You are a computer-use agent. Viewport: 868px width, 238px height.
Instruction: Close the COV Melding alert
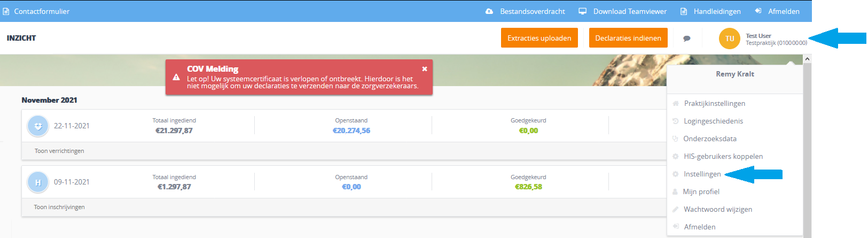pyautogui.click(x=425, y=69)
